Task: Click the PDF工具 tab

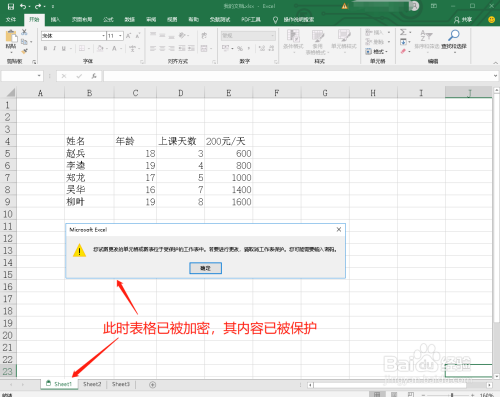Action: tap(251, 20)
